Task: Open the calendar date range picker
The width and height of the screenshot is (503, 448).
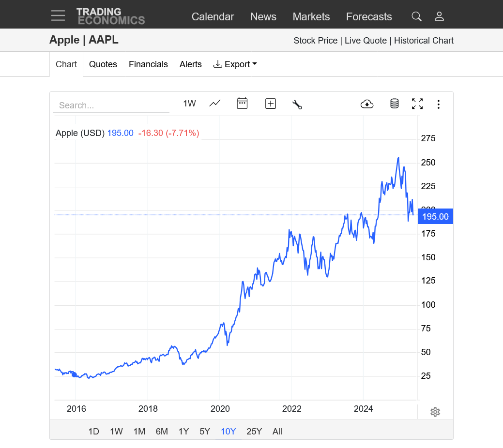Action: coord(242,104)
